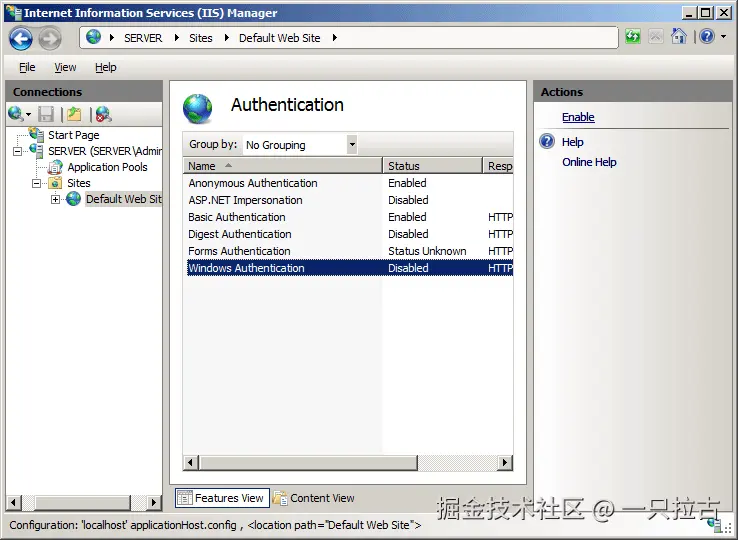The height and width of the screenshot is (540, 738).
Task: Sort by the Status column header
Action: point(433,166)
